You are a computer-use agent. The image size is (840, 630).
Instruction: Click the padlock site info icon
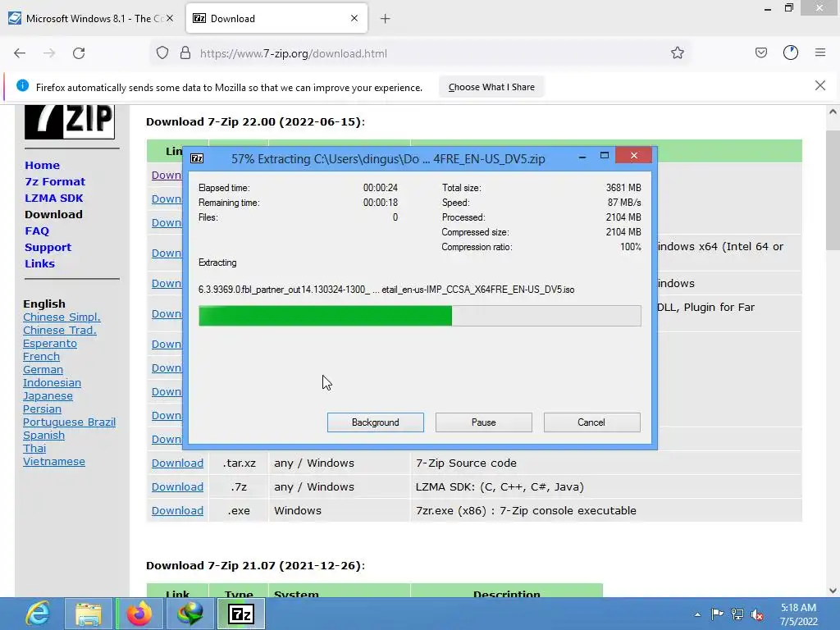(185, 53)
